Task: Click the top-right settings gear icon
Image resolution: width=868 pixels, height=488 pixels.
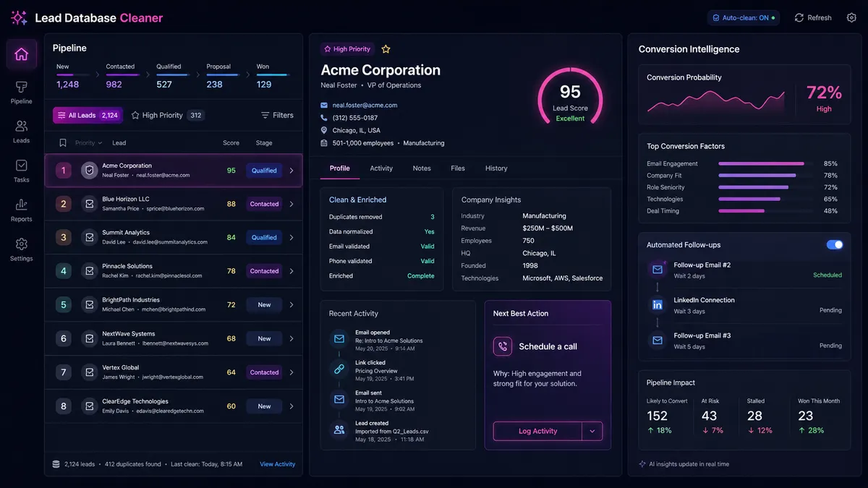Action: click(851, 17)
